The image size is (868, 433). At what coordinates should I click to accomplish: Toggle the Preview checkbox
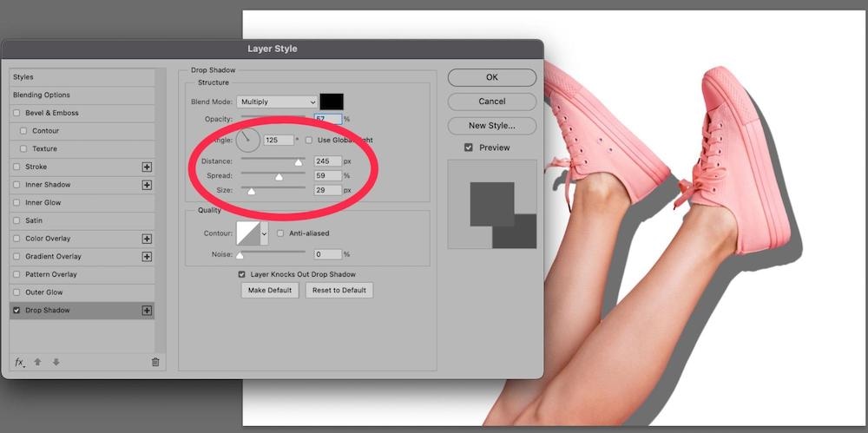[x=469, y=148]
